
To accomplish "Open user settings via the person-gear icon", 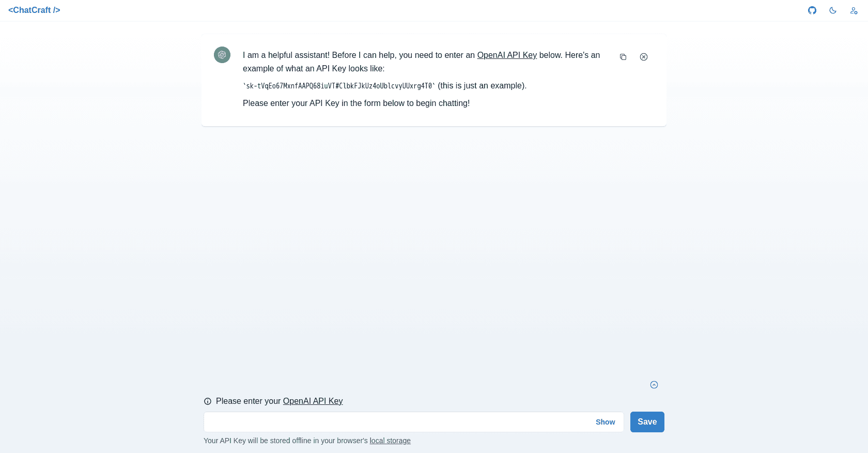I will (x=853, y=10).
